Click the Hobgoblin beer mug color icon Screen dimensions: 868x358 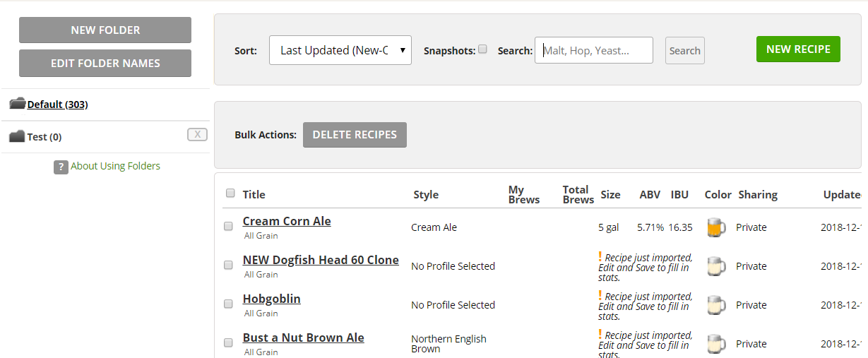click(x=715, y=305)
